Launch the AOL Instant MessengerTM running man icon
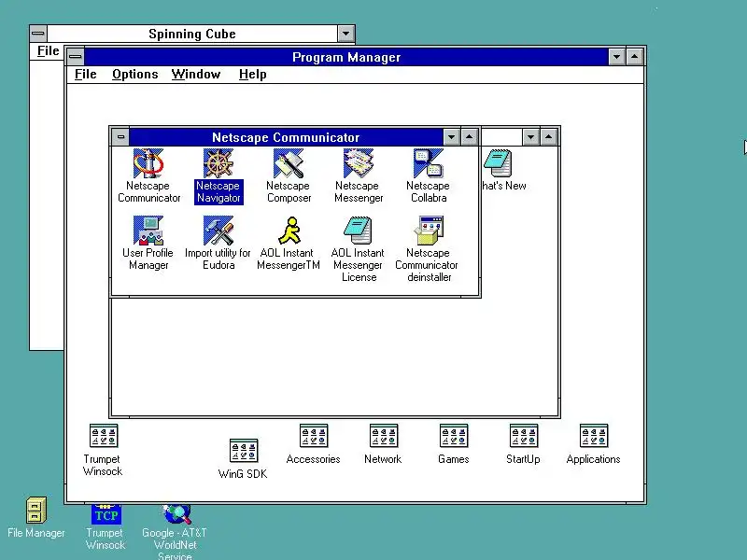Image resolution: width=747 pixels, height=560 pixels. click(289, 231)
